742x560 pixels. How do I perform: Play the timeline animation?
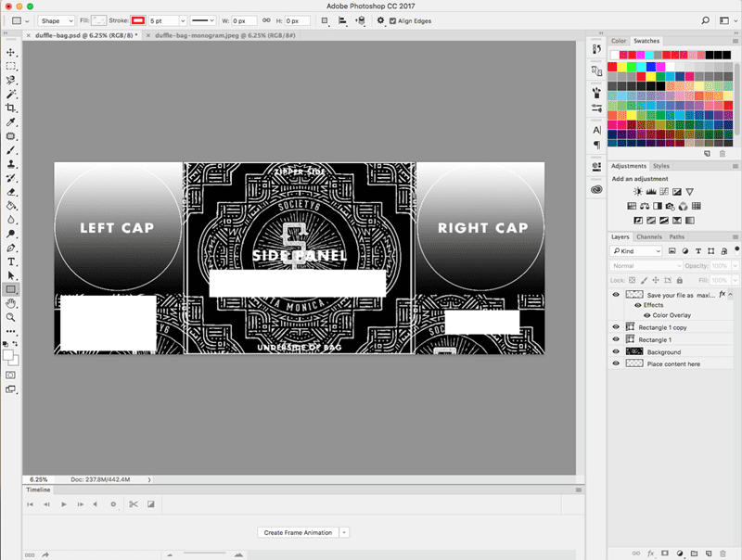pyautogui.click(x=63, y=504)
